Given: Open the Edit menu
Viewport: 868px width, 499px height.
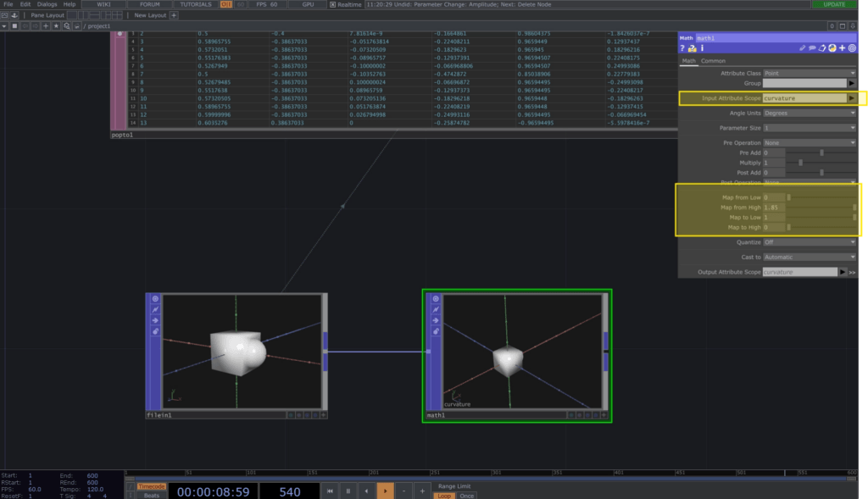Looking at the screenshot, I should (x=25, y=4).
